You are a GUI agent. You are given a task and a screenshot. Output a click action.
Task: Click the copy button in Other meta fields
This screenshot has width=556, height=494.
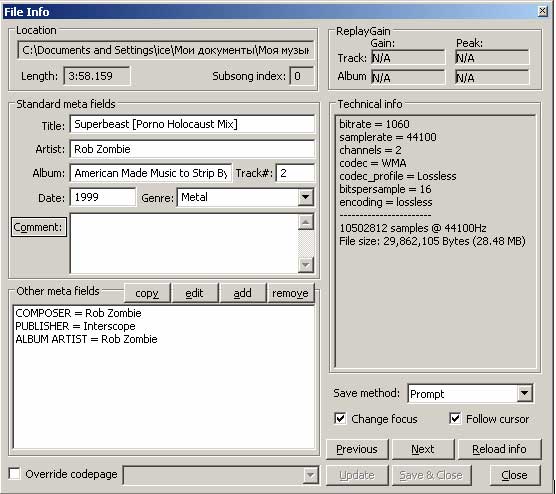coord(147,293)
